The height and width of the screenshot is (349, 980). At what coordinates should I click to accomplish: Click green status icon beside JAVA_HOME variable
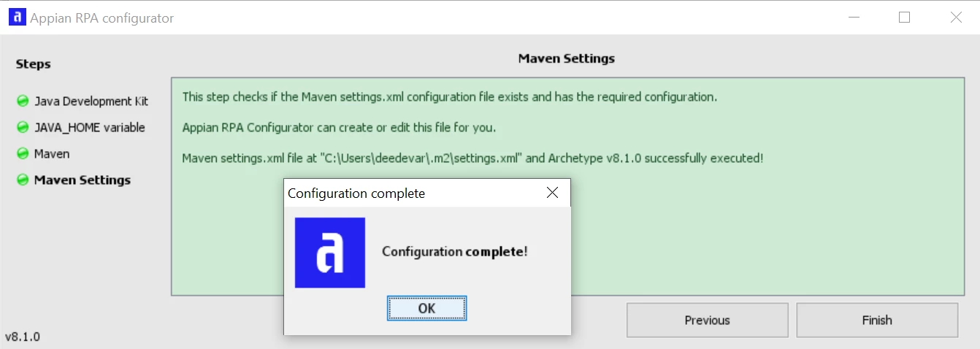(23, 127)
